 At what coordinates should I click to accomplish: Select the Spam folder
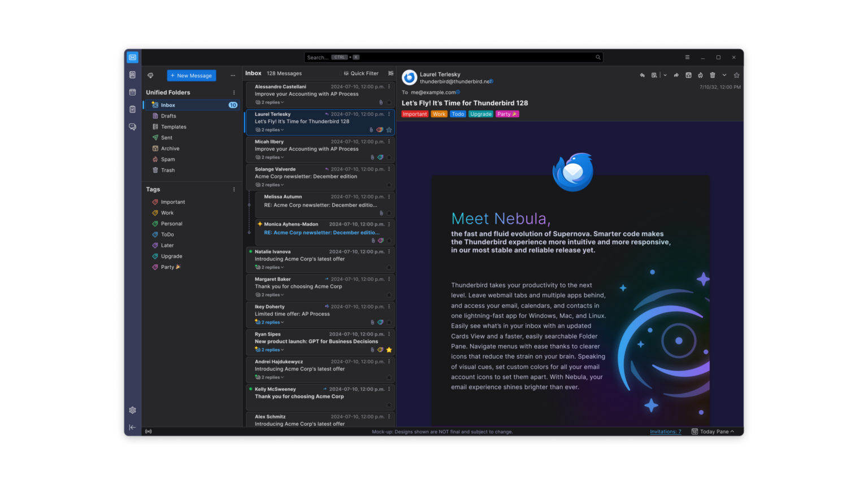tap(167, 159)
